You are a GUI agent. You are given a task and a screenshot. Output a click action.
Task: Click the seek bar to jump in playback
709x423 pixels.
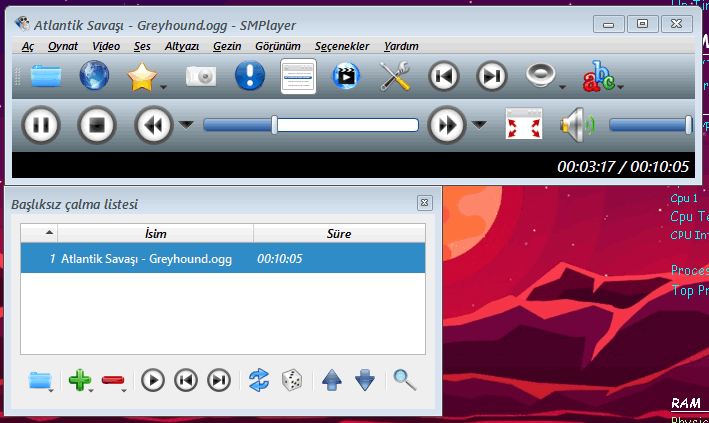tap(311, 125)
